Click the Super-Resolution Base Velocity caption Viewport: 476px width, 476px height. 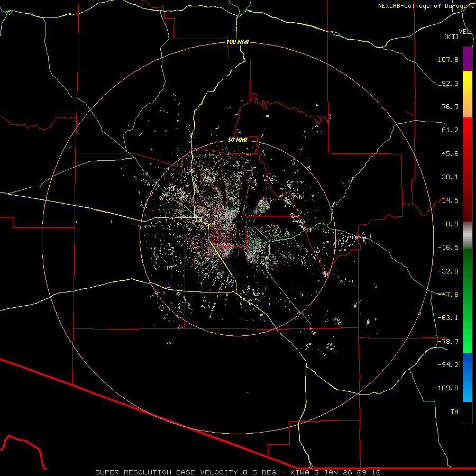[x=238, y=472]
